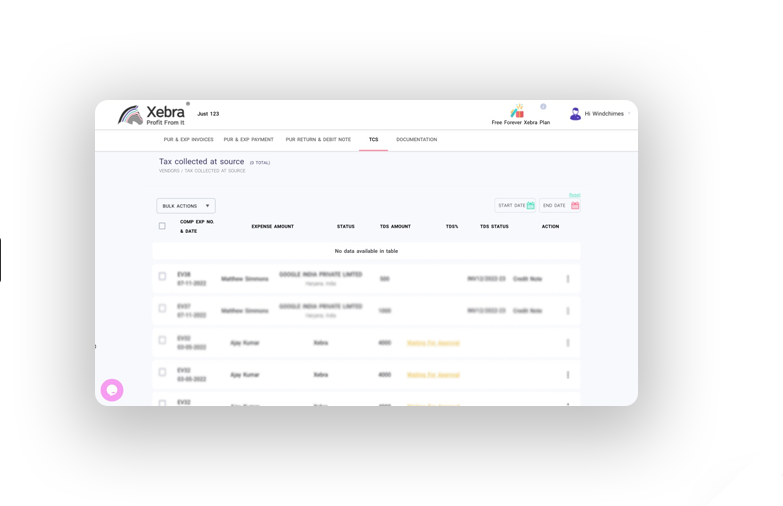Image resolution: width=783 pixels, height=506 pixels.
Task: Open the Documentation tab
Action: tap(416, 140)
